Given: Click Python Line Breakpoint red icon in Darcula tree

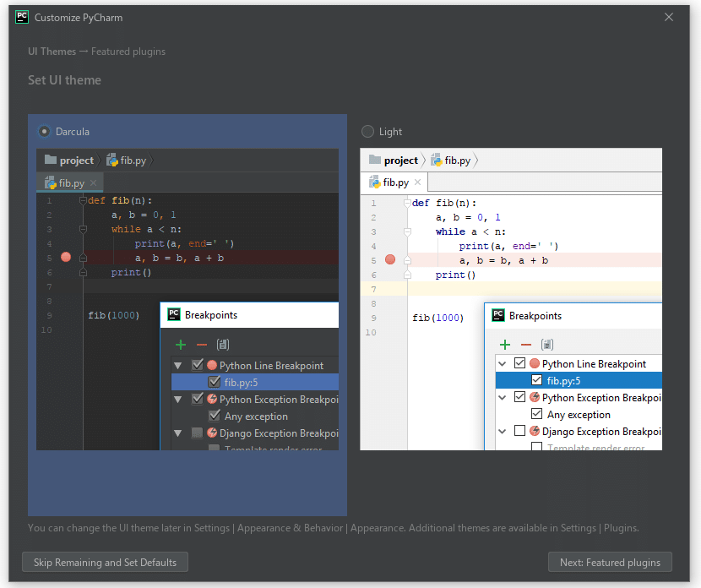Looking at the screenshot, I should [x=212, y=365].
